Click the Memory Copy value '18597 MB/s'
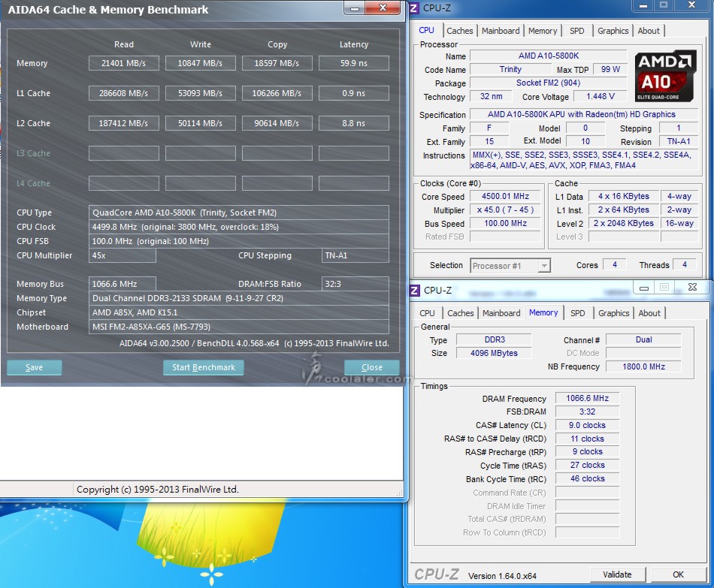Viewport: 714px width, 588px height. point(277,63)
